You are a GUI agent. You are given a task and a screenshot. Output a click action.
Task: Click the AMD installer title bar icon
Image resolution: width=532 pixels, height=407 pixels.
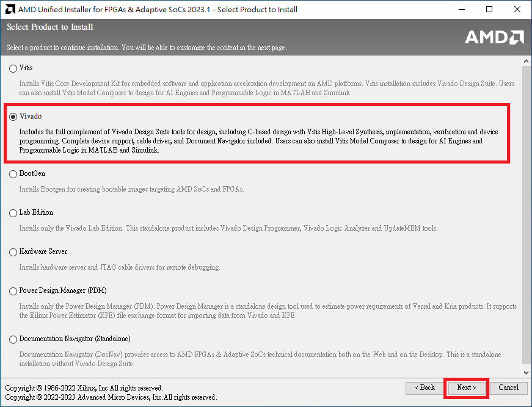9,9
